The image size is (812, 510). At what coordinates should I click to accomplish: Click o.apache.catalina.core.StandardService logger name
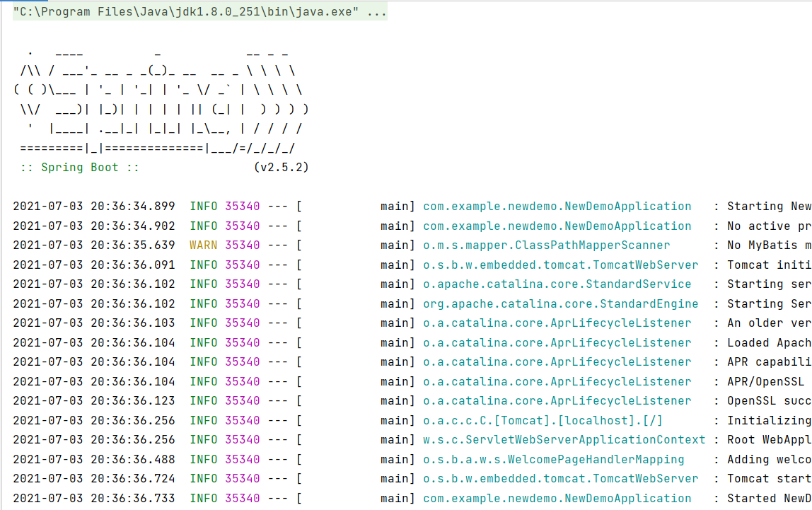557,284
